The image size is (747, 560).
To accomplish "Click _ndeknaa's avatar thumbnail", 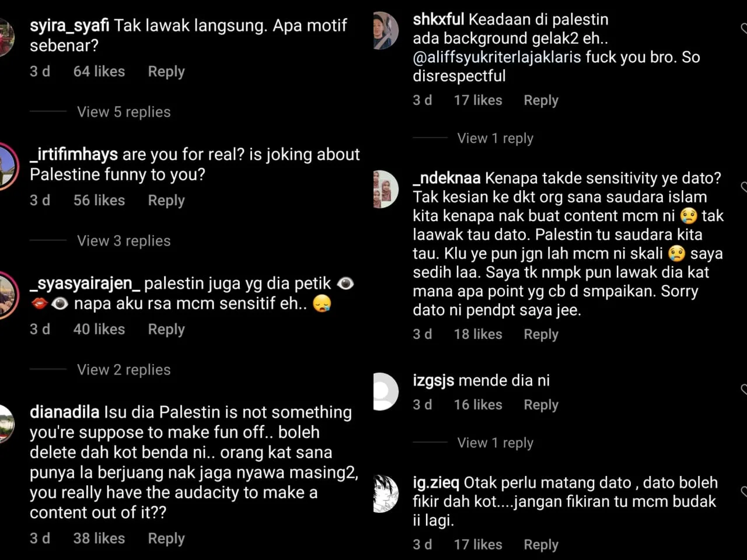I will coord(385,189).
